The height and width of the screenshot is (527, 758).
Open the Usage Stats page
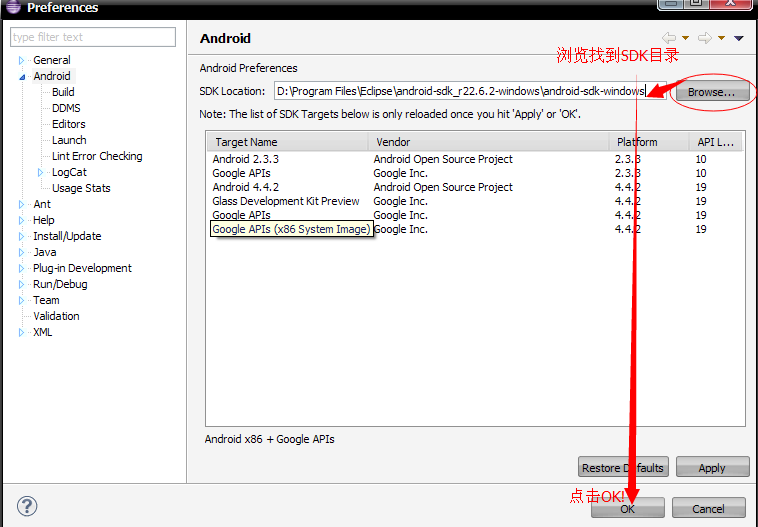pyautogui.click(x=81, y=188)
